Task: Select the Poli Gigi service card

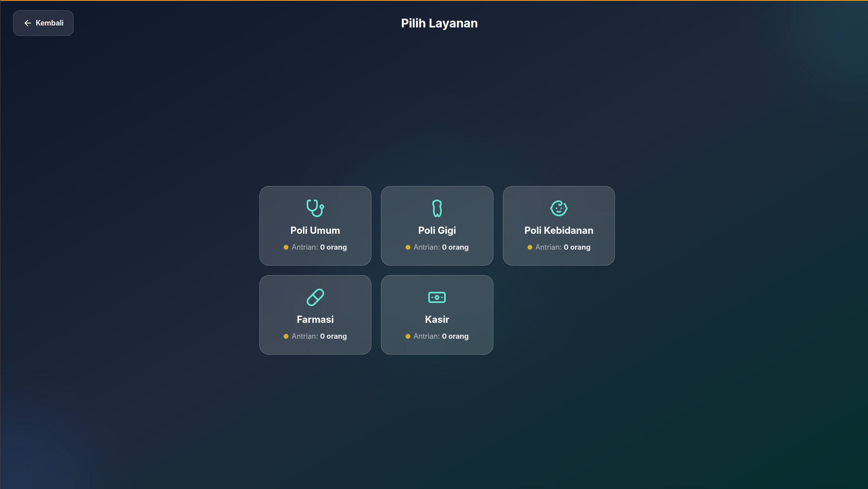Action: click(437, 225)
